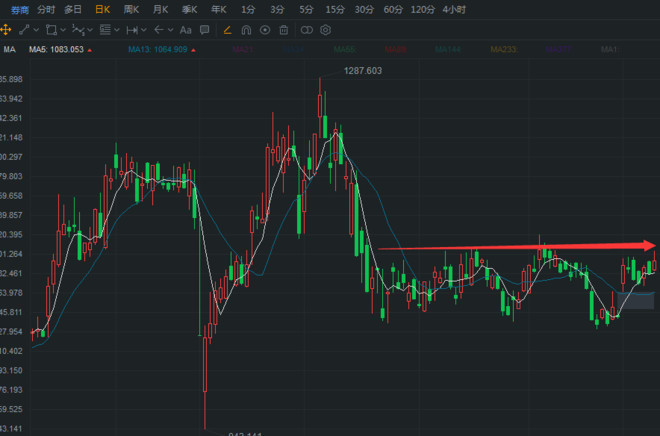The image size is (660, 436).
Task: Delete drawings with the trash icon
Action: point(284,30)
